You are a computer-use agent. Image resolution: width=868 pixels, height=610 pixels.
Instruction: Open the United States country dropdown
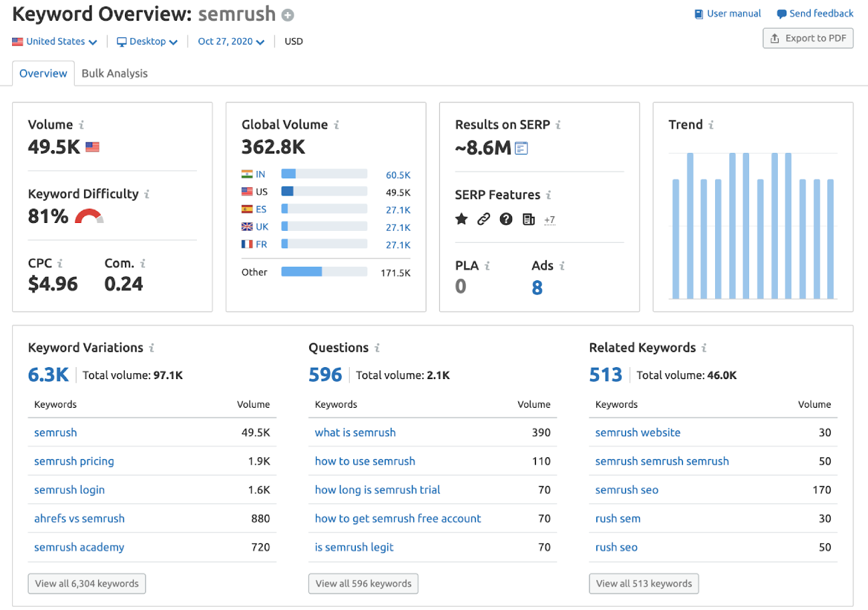(x=55, y=41)
